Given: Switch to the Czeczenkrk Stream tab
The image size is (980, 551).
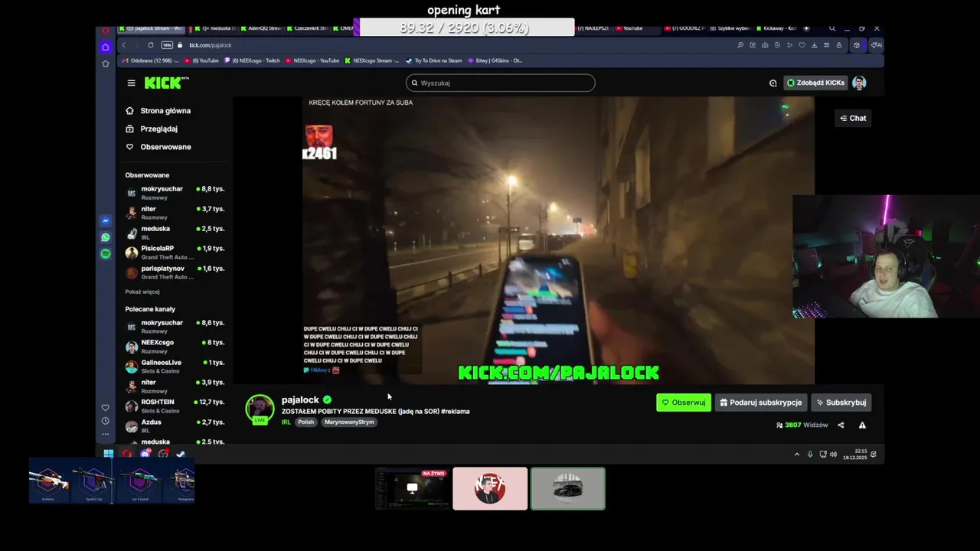Looking at the screenshot, I should click(x=306, y=28).
